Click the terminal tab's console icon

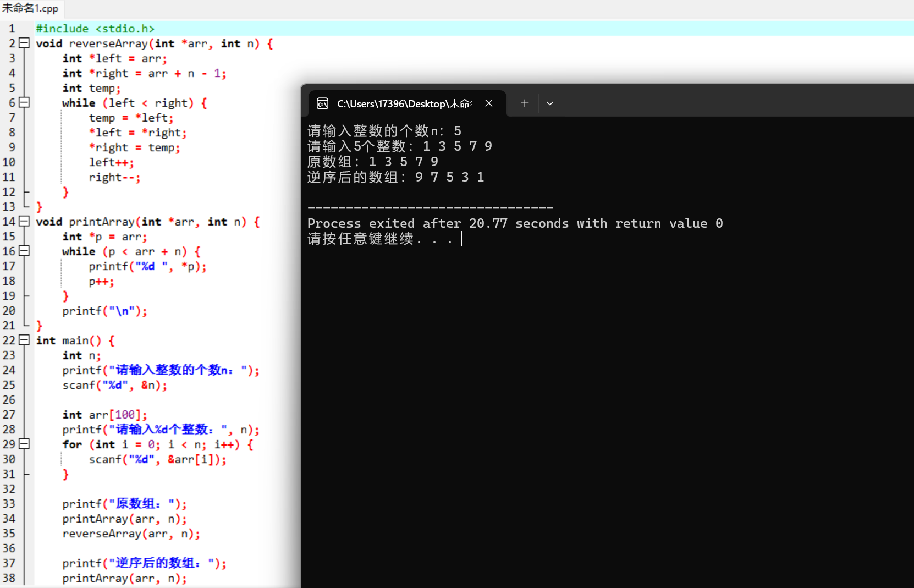(x=323, y=103)
